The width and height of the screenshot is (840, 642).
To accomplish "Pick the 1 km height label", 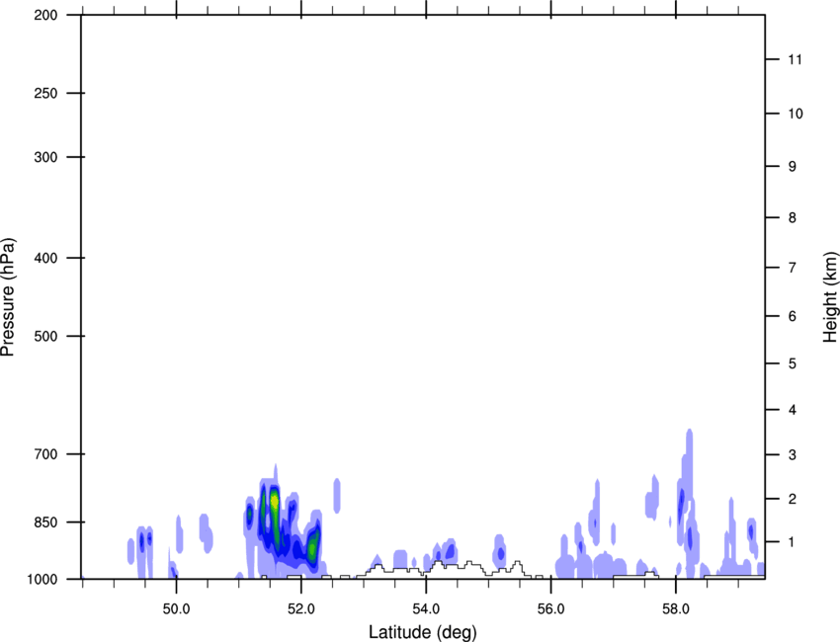I will pyautogui.click(x=793, y=542).
